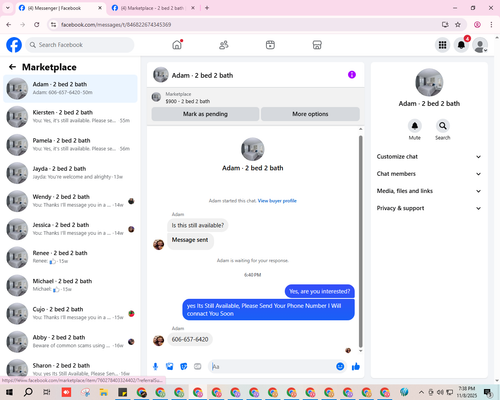
Task: Open the Notifications bell with badge
Action: coord(461,45)
